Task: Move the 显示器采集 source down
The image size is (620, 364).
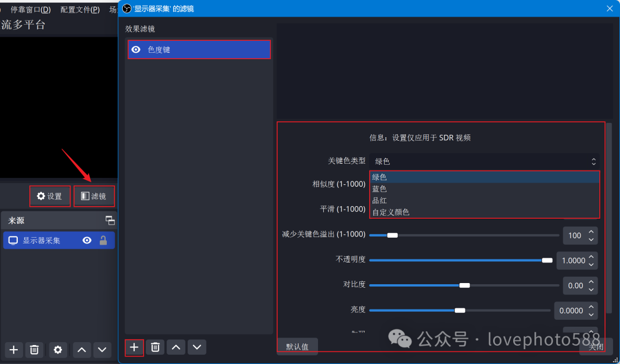Action: tap(102, 350)
